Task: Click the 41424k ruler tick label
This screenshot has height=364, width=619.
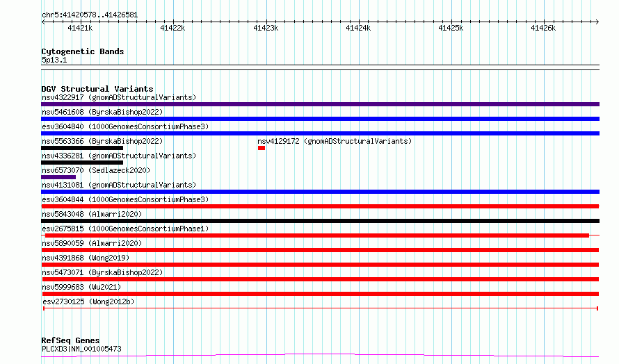Action: [x=358, y=28]
